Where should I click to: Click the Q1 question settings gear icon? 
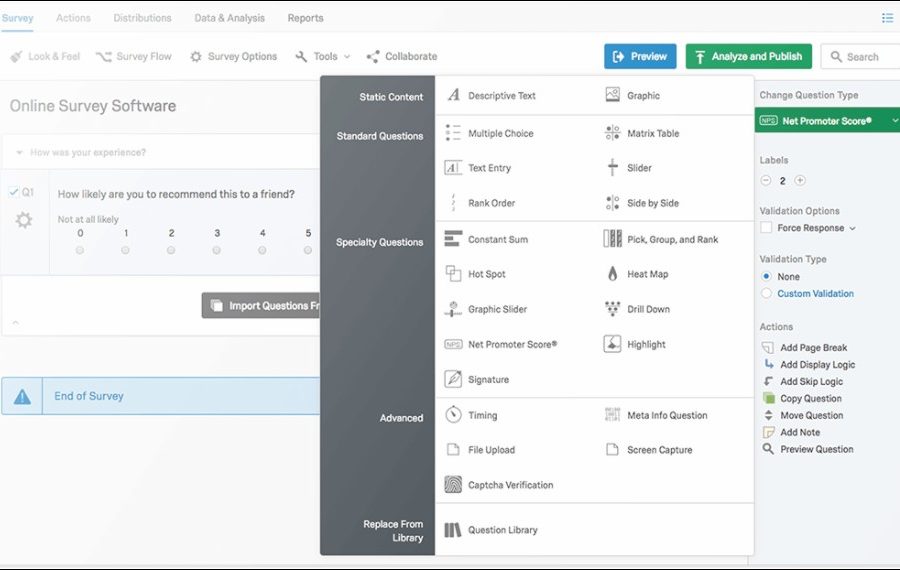coord(24,220)
